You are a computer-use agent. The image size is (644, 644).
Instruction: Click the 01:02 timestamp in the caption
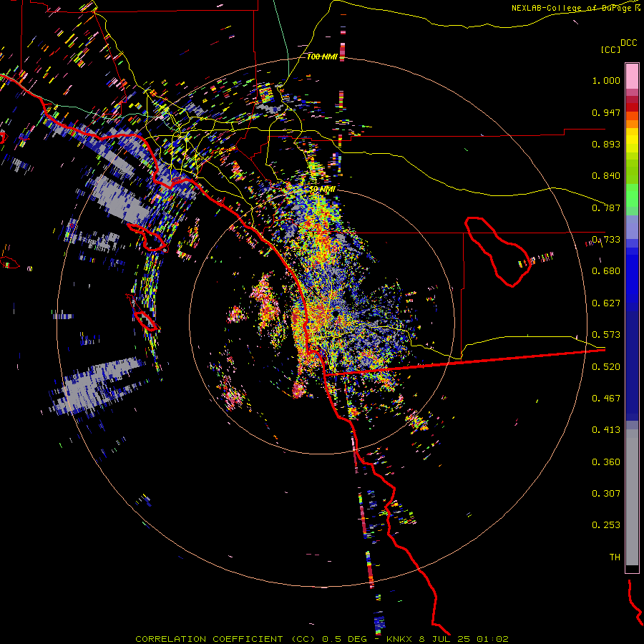[492, 639]
